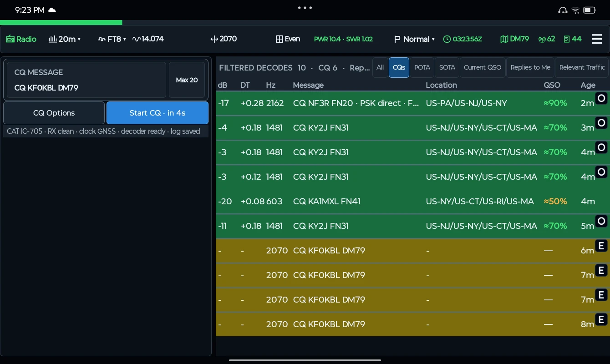Click the ≈50% QSO probability value
610x364 pixels.
tap(555, 201)
